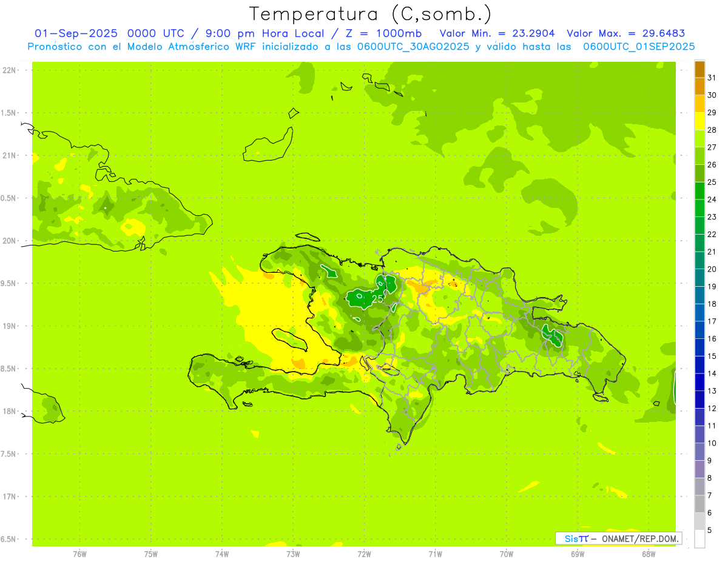Click the colorbar label '28'
Viewport: 728px width, 562px height.
(712, 130)
